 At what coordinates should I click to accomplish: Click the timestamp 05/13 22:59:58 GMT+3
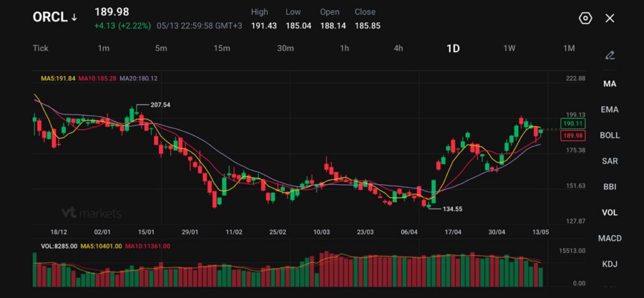pos(199,26)
